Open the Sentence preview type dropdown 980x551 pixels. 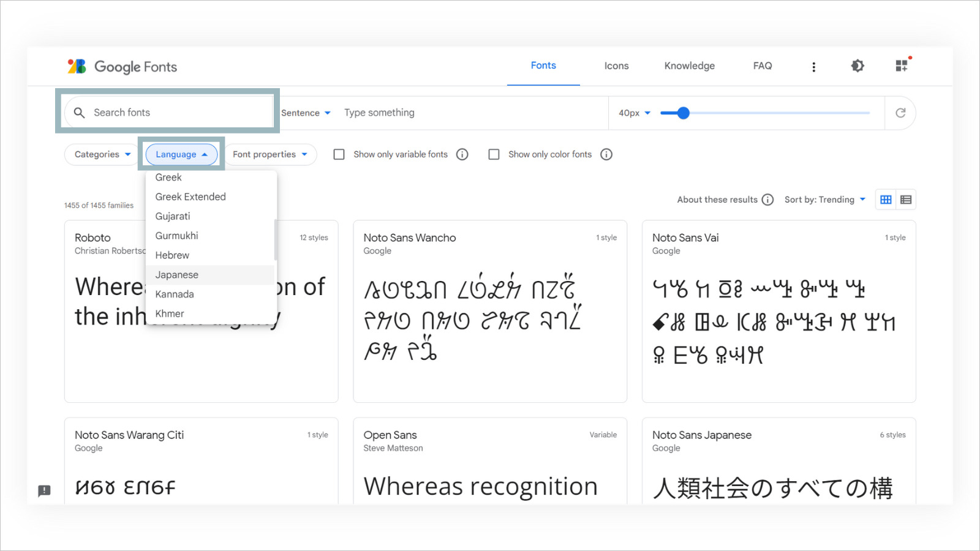click(x=306, y=113)
